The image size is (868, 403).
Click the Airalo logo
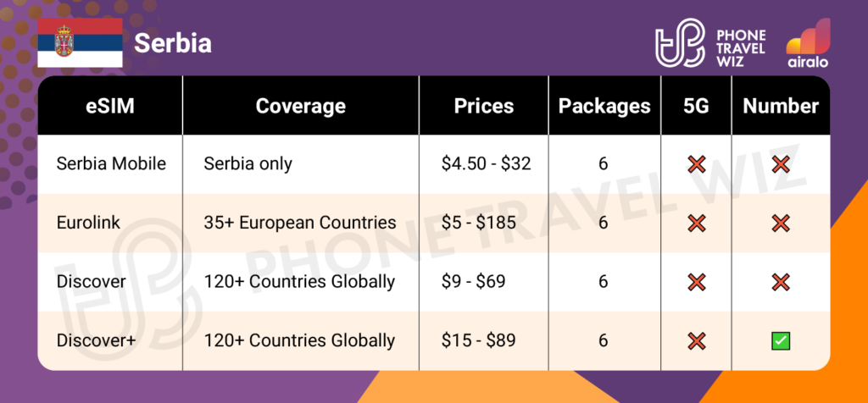[808, 43]
